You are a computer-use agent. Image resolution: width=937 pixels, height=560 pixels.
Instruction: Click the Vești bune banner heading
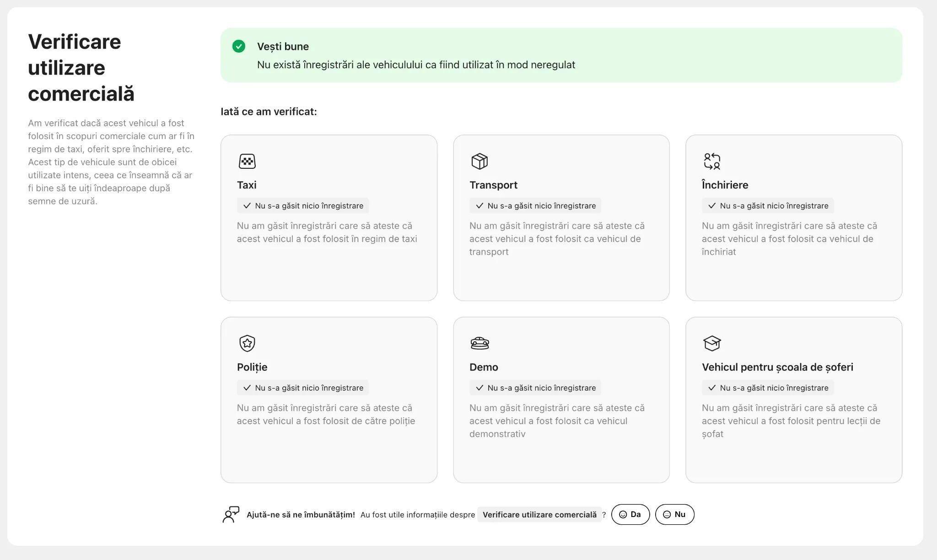coord(283,46)
